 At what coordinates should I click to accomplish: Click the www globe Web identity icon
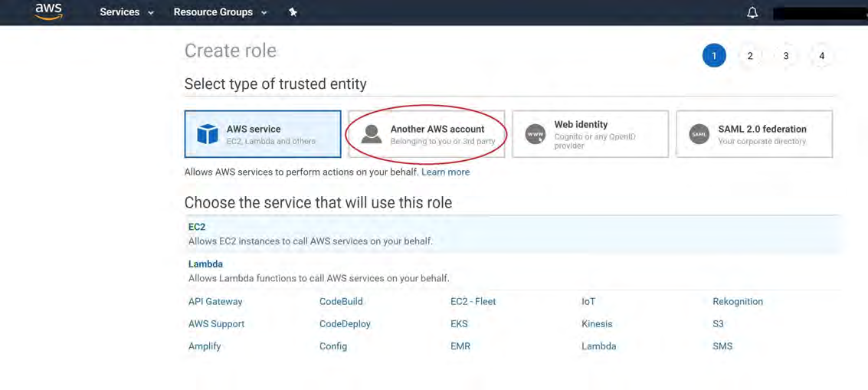pos(536,134)
